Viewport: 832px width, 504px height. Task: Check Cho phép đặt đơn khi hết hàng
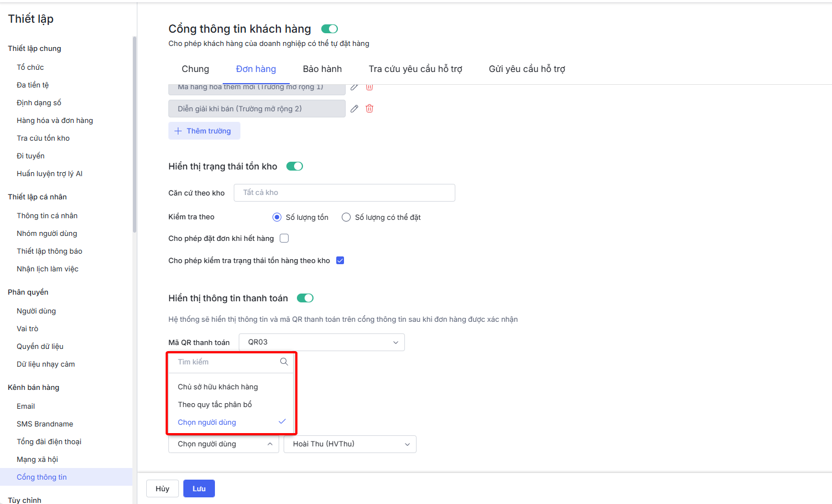click(x=284, y=238)
